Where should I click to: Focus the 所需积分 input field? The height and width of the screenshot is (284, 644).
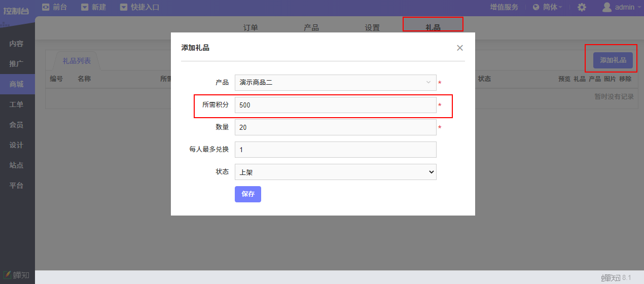tap(335, 105)
